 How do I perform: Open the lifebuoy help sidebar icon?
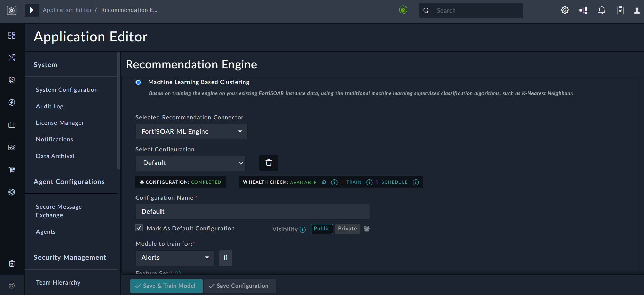(x=12, y=192)
